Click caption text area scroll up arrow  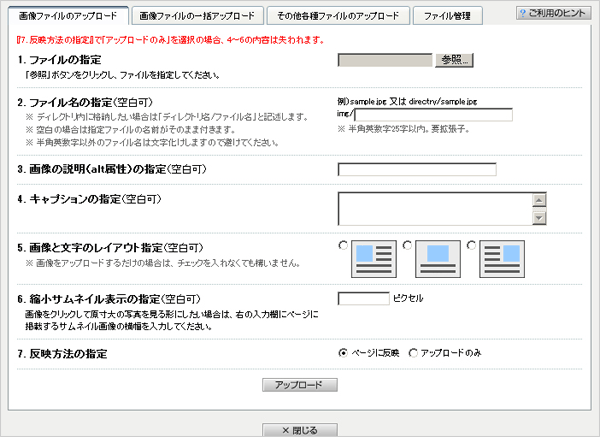click(x=539, y=200)
